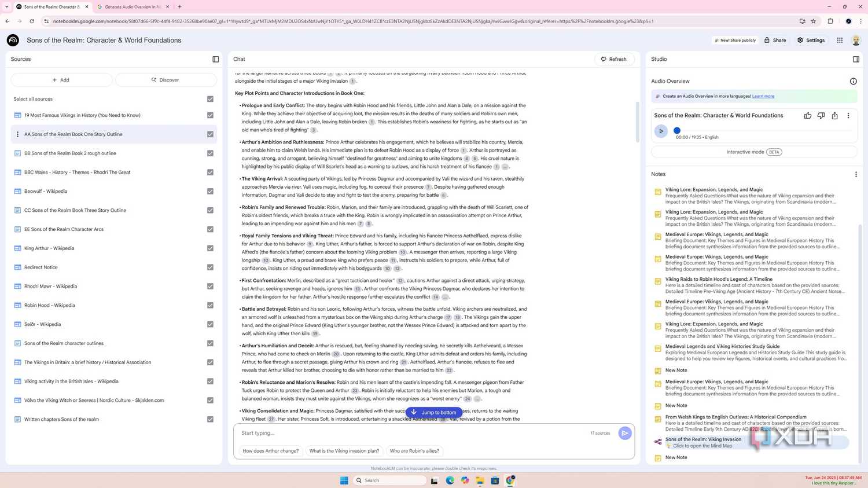The image size is (868, 488).
Task: Click the Start typing chat input
Action: (x=411, y=433)
